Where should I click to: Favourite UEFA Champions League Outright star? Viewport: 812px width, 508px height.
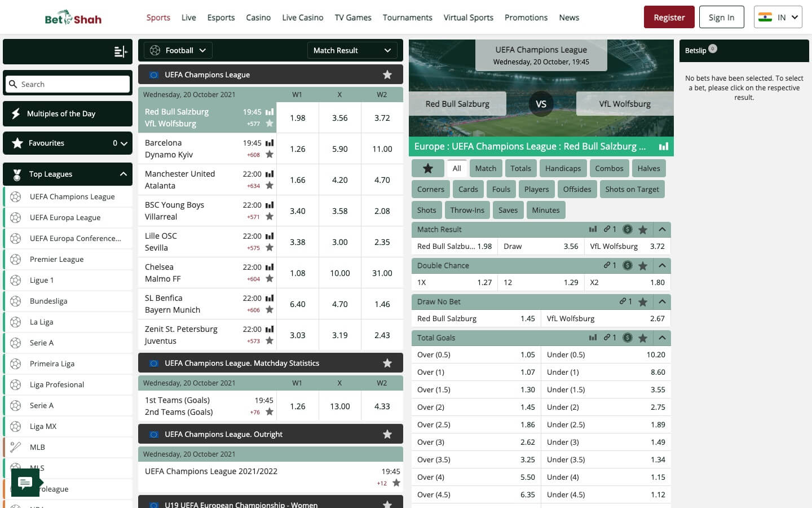[387, 434]
